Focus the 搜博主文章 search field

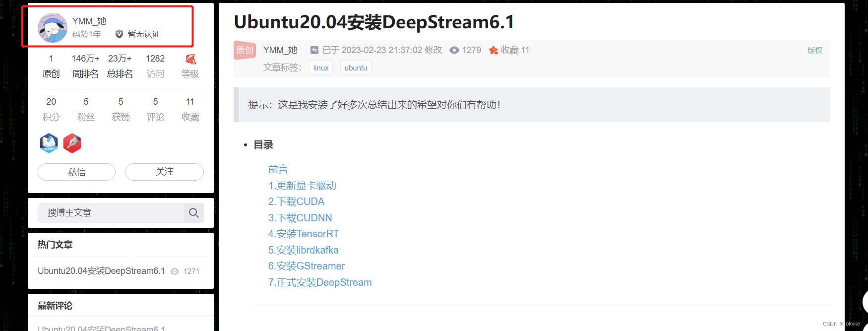[x=111, y=213]
